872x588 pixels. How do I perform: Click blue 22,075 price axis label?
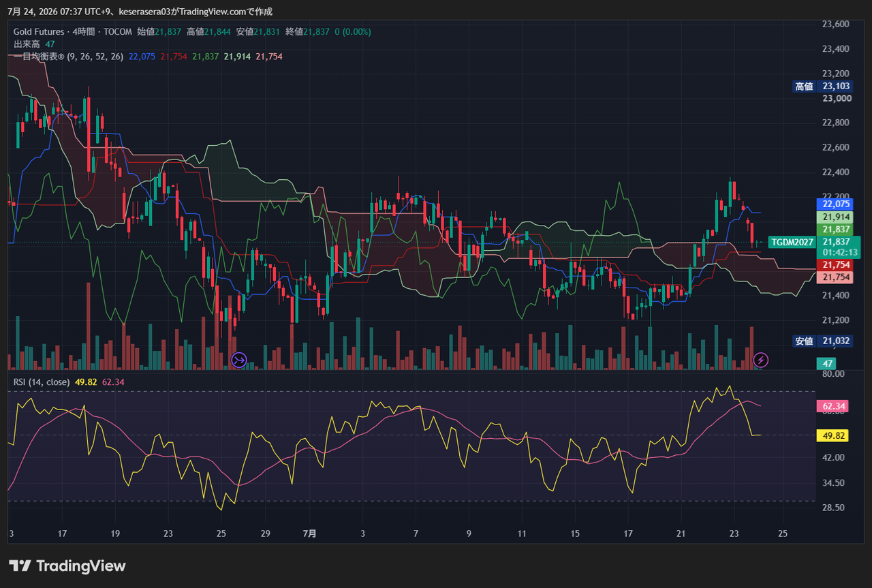[836, 204]
